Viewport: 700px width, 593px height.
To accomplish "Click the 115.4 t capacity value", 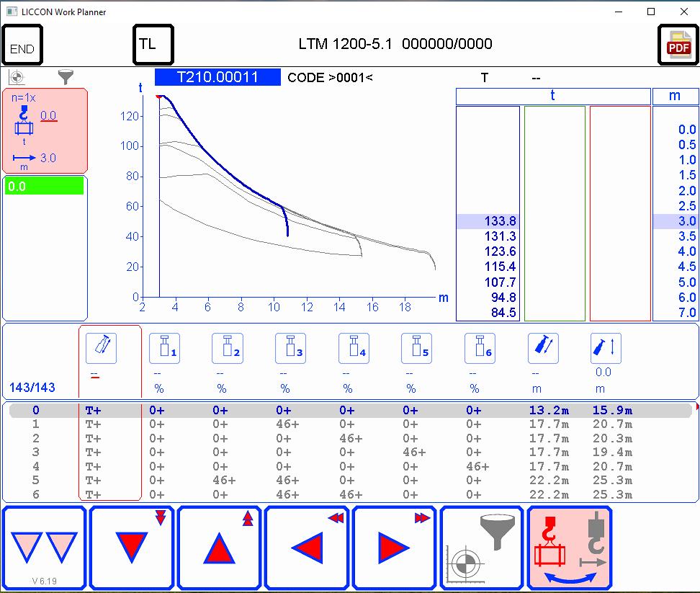I will pos(500,267).
